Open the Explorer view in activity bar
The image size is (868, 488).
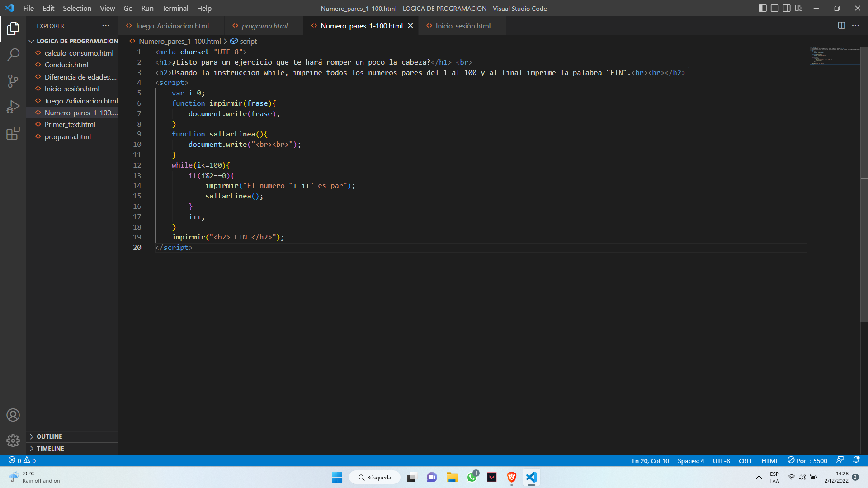13,29
